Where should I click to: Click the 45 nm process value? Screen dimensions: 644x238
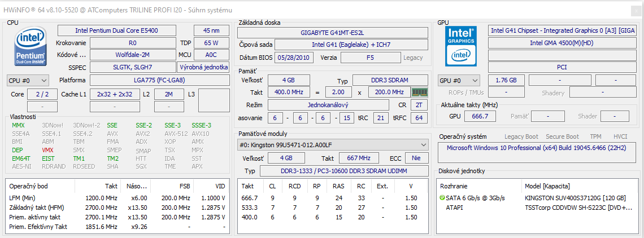(211, 30)
